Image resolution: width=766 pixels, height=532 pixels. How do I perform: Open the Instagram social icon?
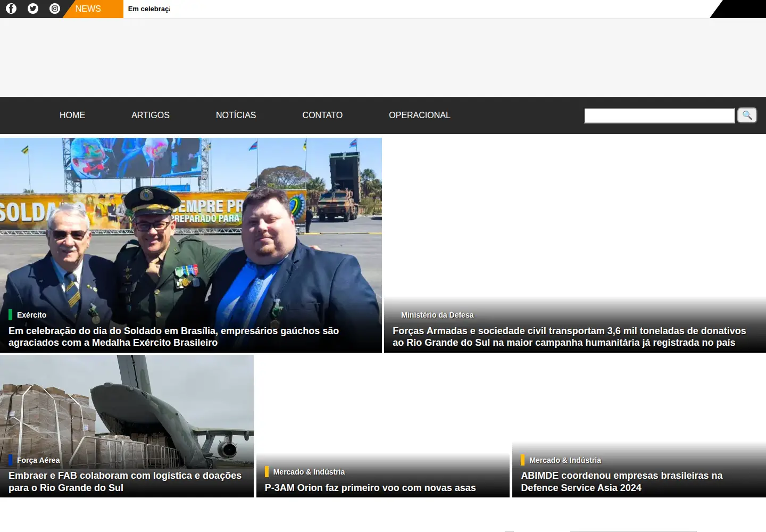pyautogui.click(x=55, y=9)
